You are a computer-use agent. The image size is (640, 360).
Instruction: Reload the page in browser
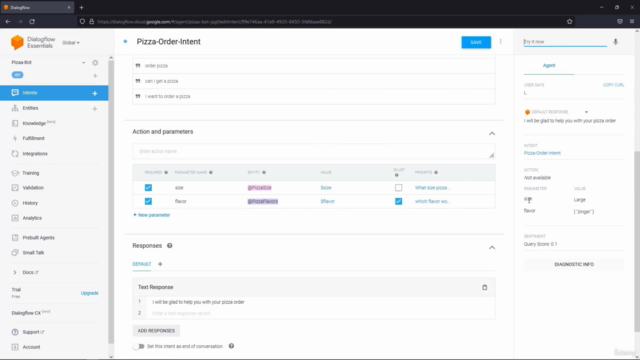(x=32, y=22)
